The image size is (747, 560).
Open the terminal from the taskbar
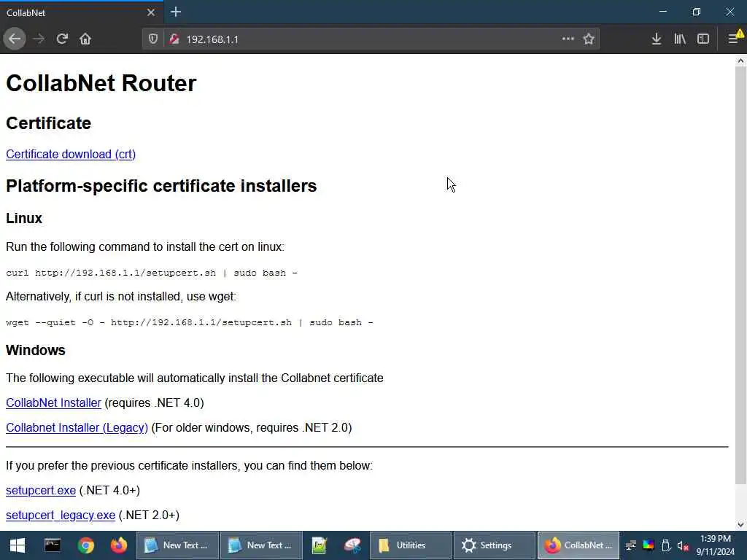coord(53,545)
